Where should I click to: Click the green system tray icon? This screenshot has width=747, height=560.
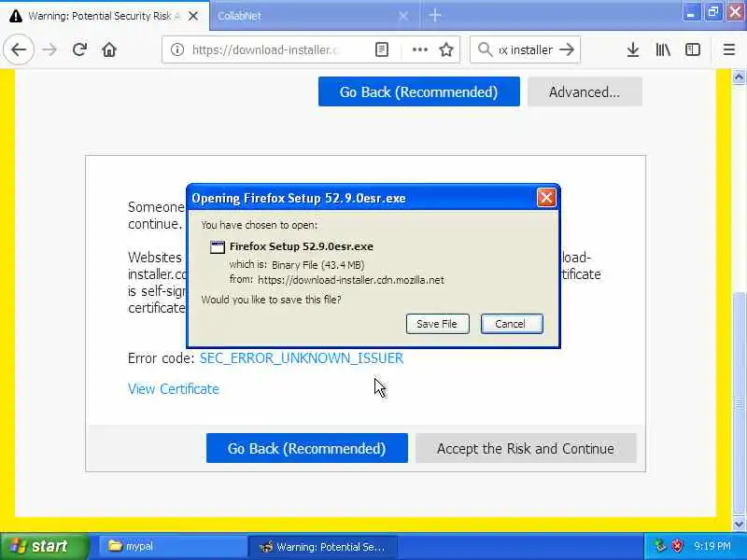tap(660, 546)
